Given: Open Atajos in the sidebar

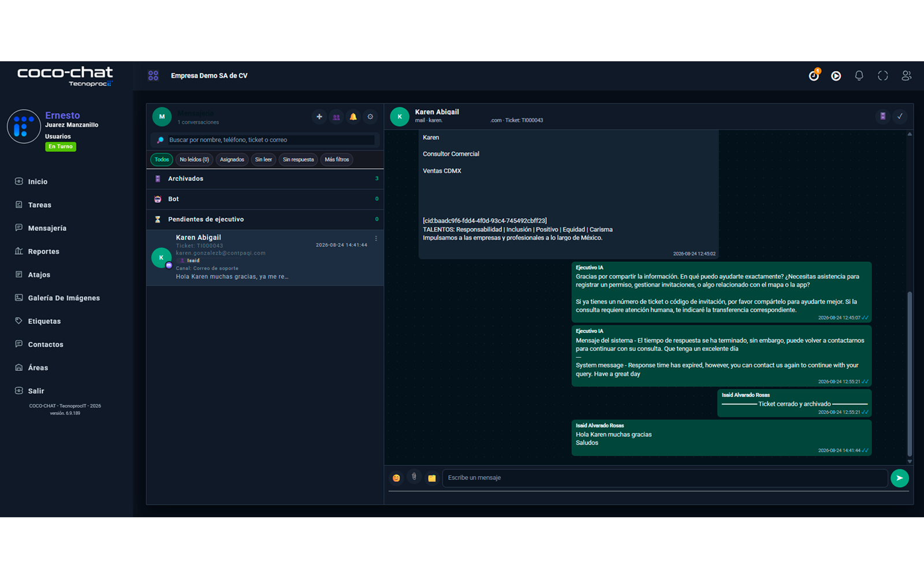Looking at the screenshot, I should coord(39,275).
